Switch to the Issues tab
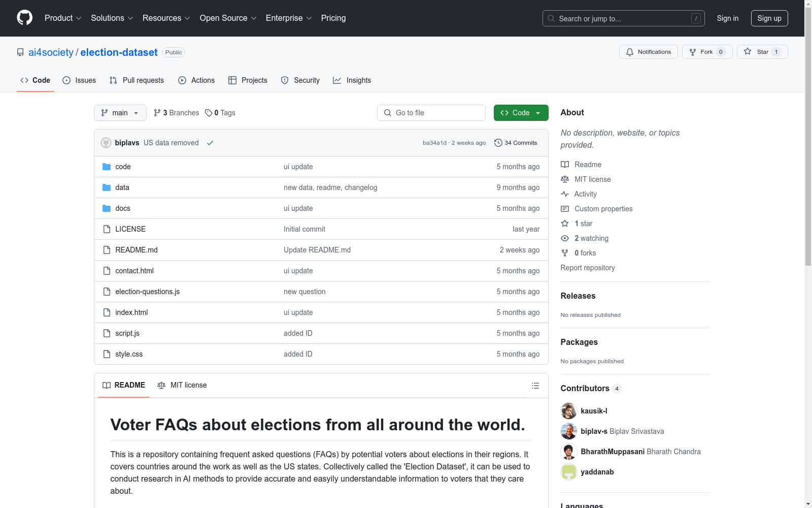 coord(79,80)
